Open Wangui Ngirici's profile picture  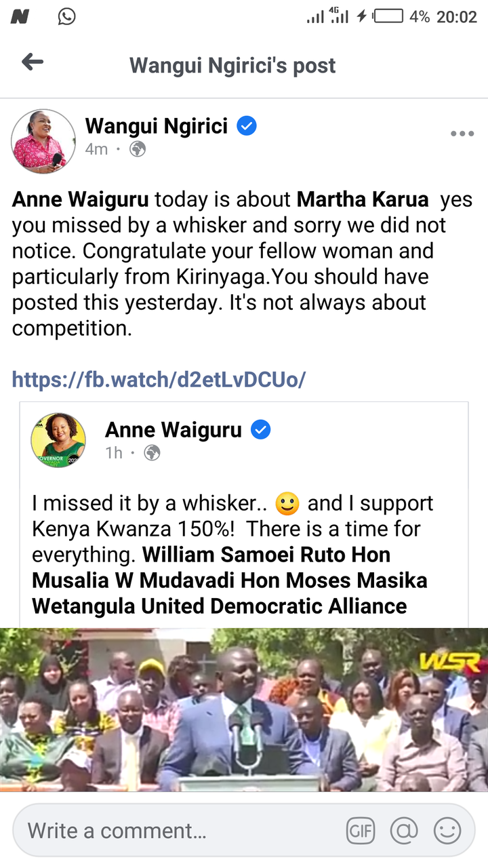(x=43, y=142)
